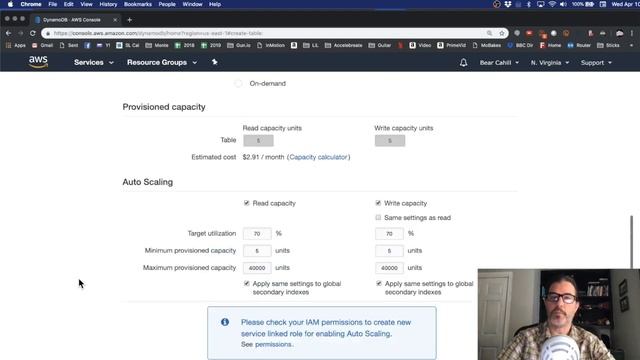Click the info icon in IAM notice

[225, 322]
